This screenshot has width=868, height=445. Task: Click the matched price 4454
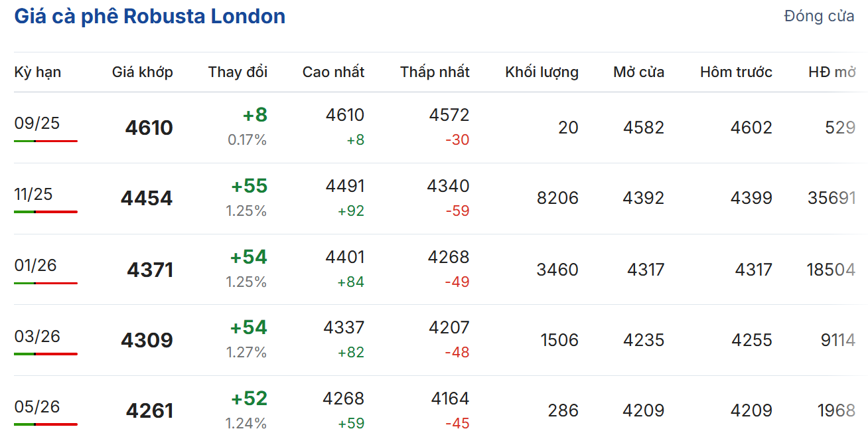point(147,199)
